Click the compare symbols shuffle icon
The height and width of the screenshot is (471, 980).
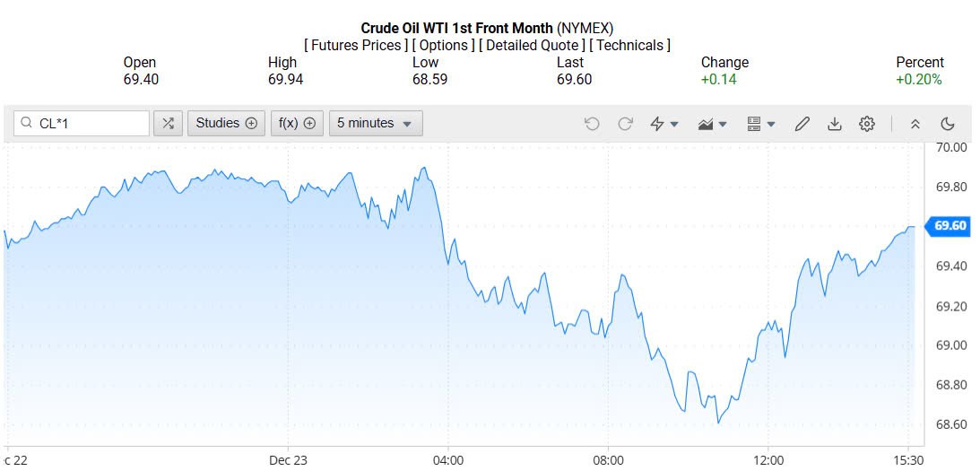[167, 124]
